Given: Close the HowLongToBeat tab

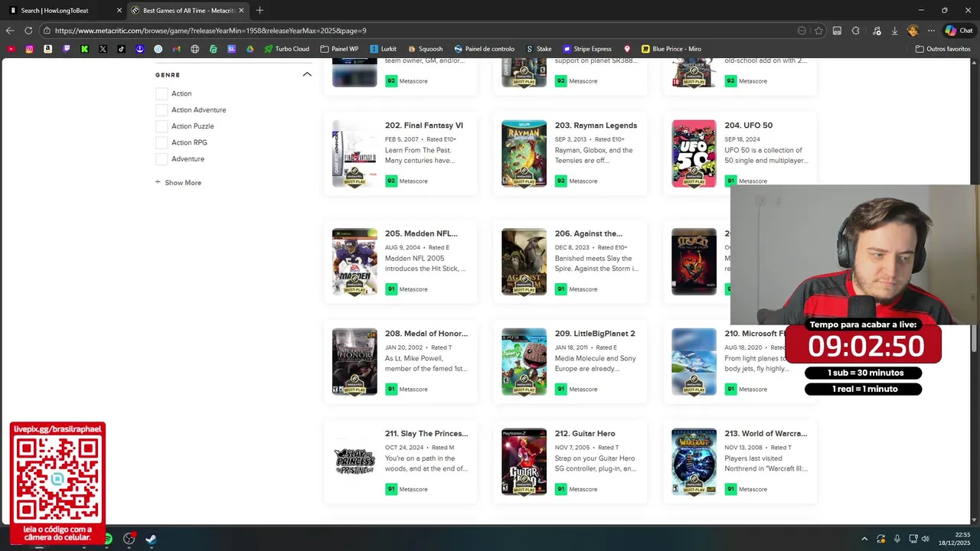Looking at the screenshot, I should coord(119,11).
